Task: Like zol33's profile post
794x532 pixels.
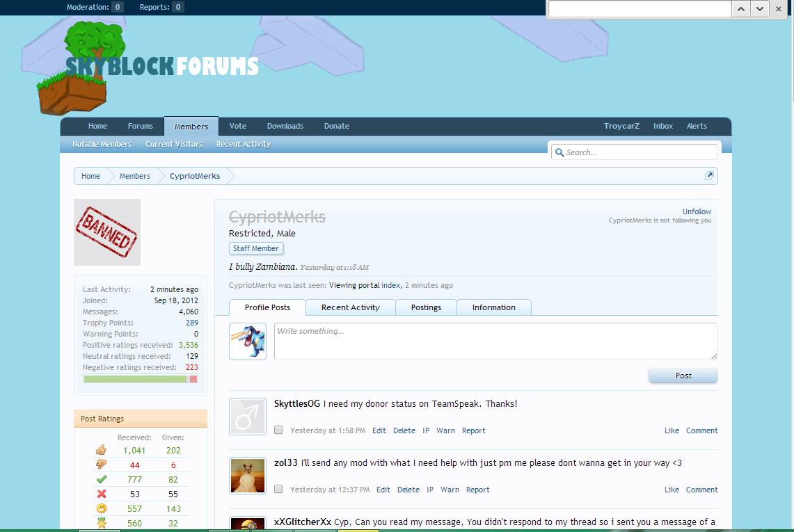Action: [x=672, y=490]
